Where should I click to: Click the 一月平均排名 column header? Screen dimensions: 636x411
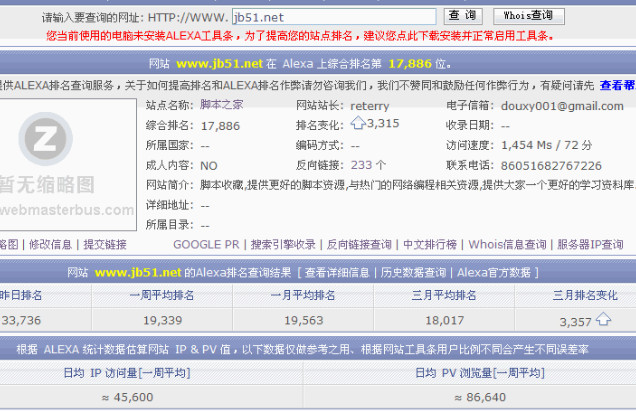pyautogui.click(x=303, y=295)
